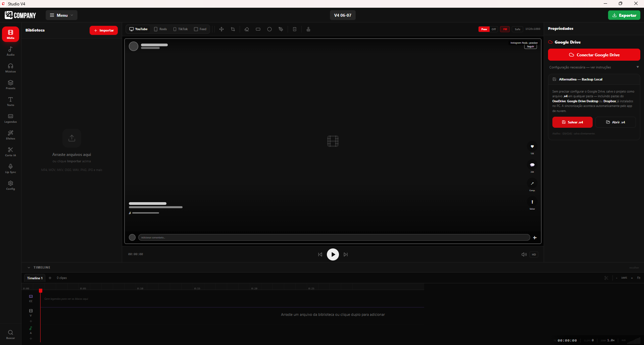Switch to the Timeline 1 tab

coord(35,278)
